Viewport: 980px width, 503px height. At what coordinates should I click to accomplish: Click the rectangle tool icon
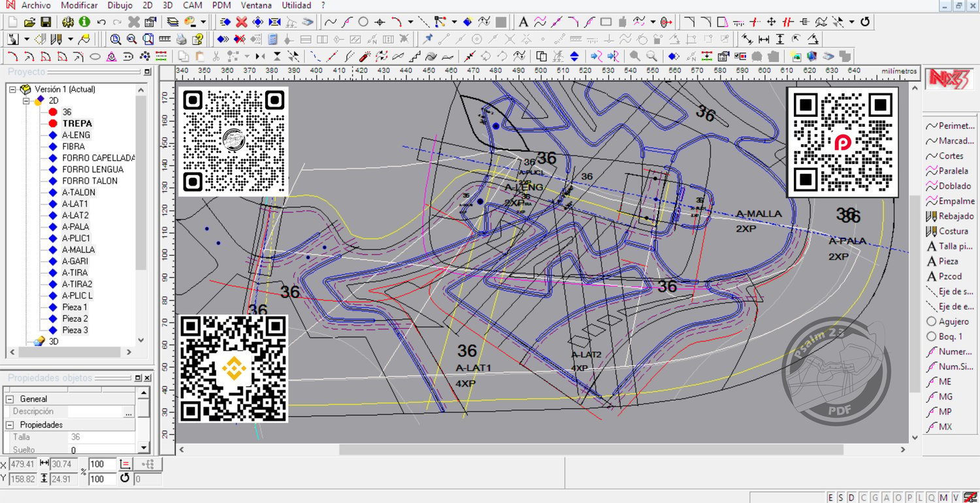[x=606, y=22]
